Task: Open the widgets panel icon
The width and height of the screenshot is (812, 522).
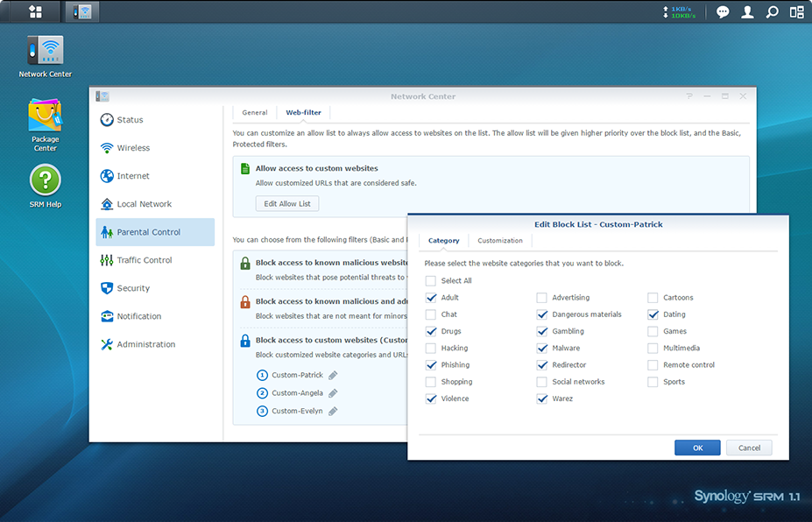Action: click(796, 12)
